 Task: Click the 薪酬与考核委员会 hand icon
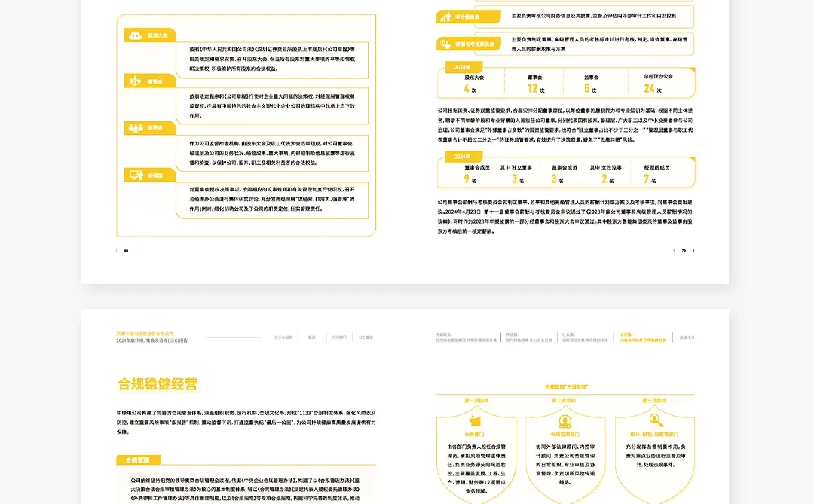[x=445, y=42]
